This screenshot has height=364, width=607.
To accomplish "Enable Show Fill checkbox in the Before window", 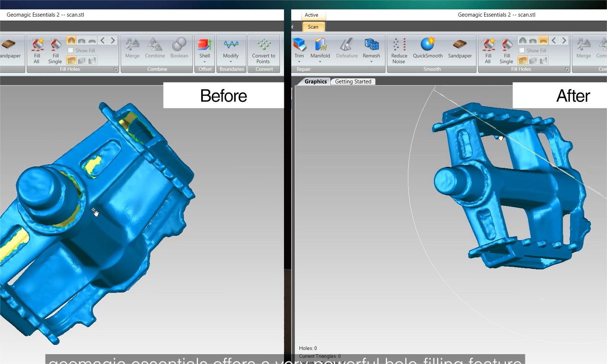I will 71,51.
